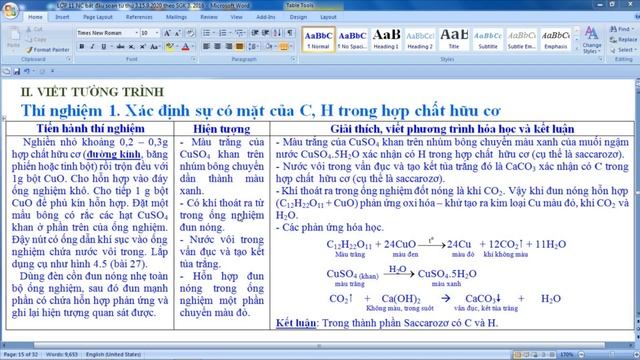Apply subscript formatting
640x360 pixels.
tap(131, 47)
